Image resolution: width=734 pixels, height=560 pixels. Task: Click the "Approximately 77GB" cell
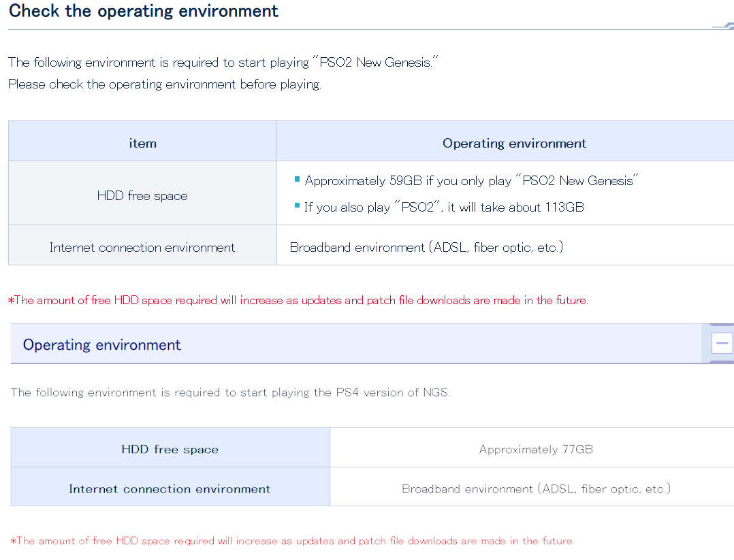536,449
